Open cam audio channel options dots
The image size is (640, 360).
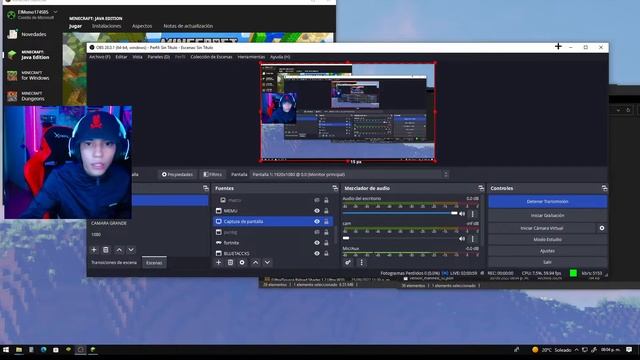(x=473, y=239)
